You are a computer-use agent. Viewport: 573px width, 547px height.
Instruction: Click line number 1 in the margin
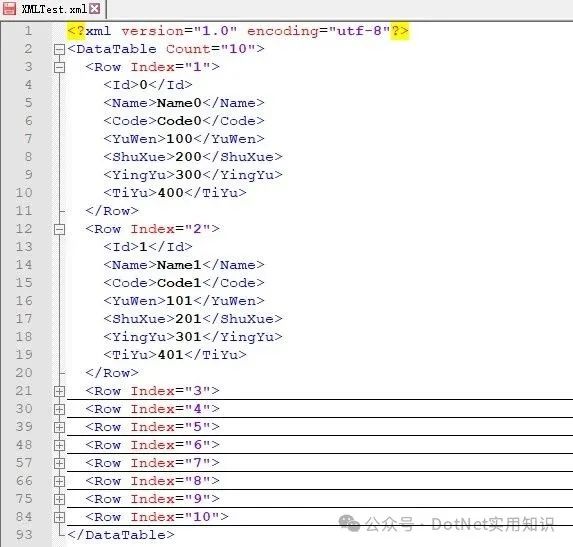pos(29,31)
